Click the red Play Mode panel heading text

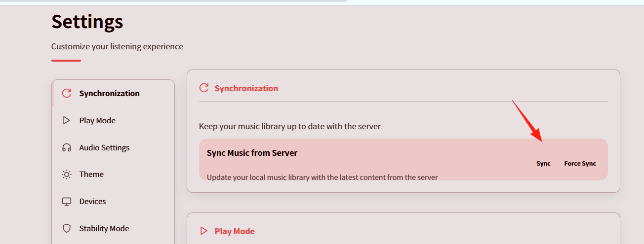(x=235, y=231)
